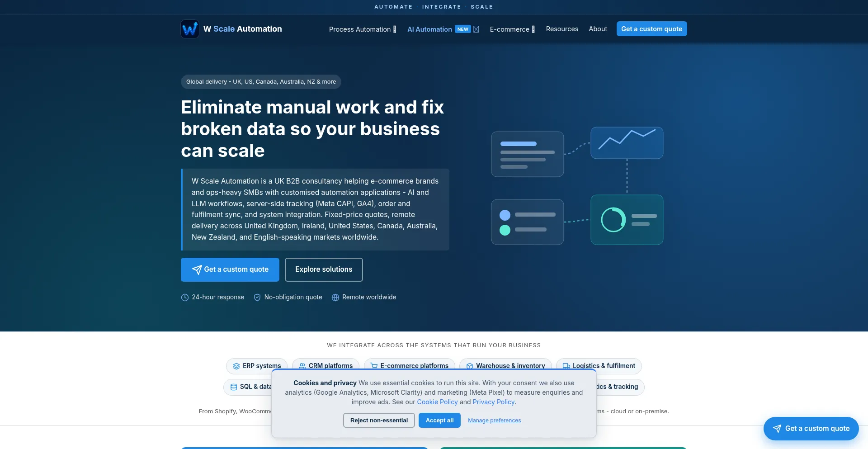Select the Logistics & fulfilment chip
The height and width of the screenshot is (449, 868).
[599, 366]
